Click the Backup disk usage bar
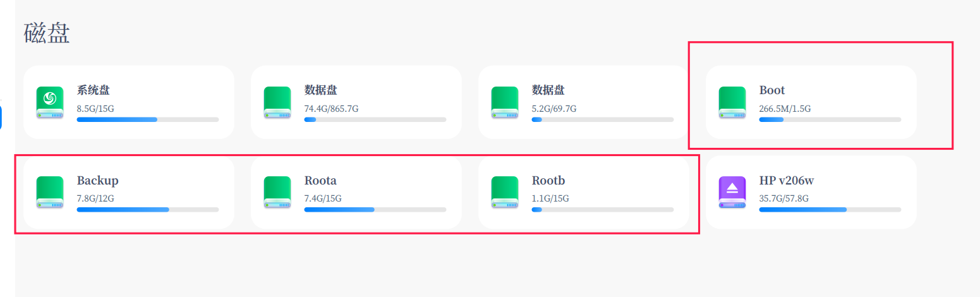Viewport: 980px width, 297px height. pyautogui.click(x=148, y=209)
